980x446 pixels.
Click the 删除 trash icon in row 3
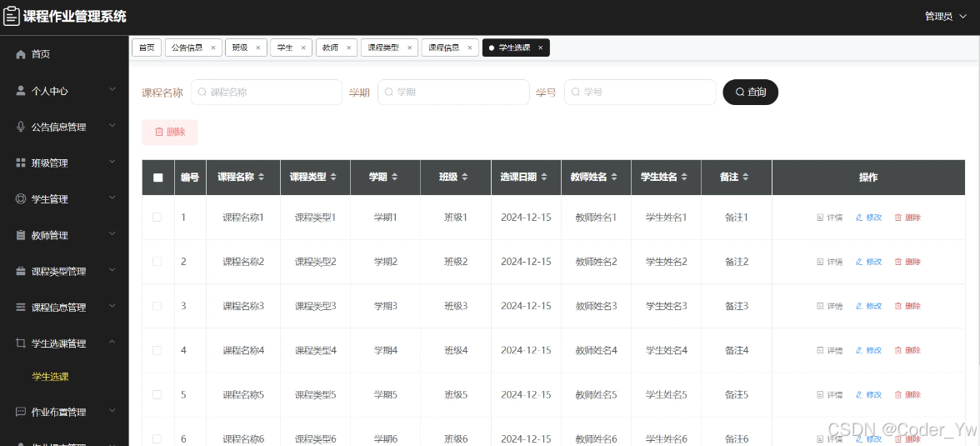click(x=898, y=307)
